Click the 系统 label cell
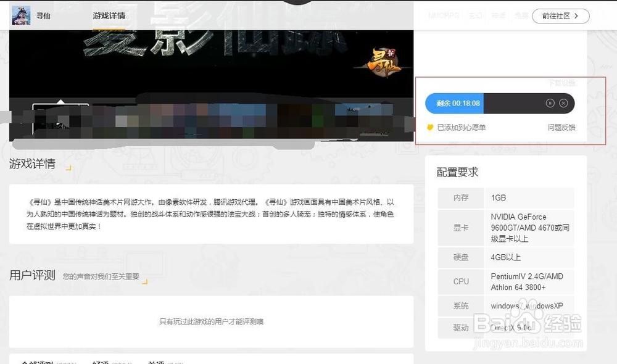The image size is (617, 364). (x=461, y=306)
